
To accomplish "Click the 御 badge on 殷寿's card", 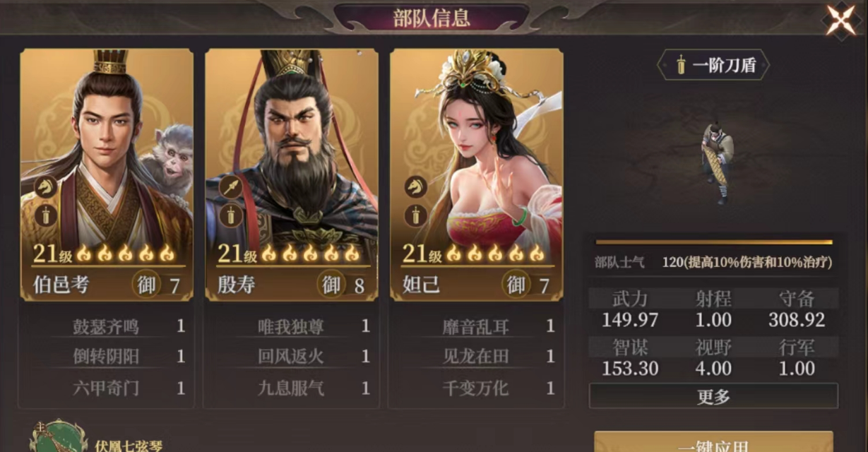I will pos(331,285).
